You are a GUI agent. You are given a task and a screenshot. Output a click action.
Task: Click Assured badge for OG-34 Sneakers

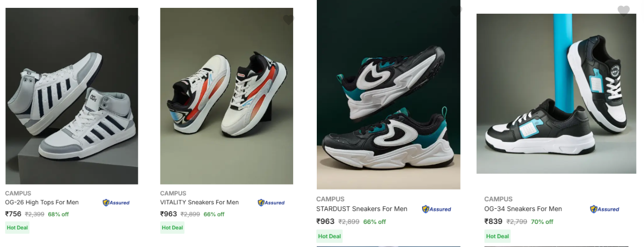pyautogui.click(x=605, y=209)
